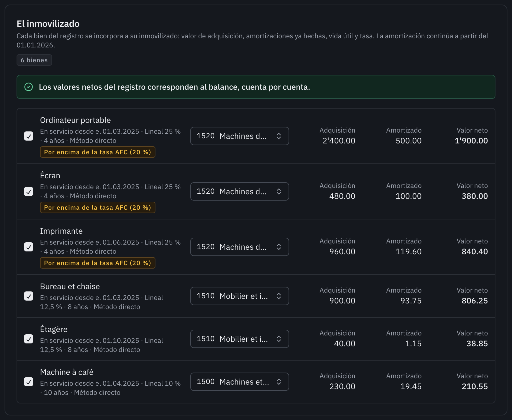The width and height of the screenshot is (512, 420).
Task: Uncheck the Ordinateur portable checkbox
Action: click(x=29, y=136)
